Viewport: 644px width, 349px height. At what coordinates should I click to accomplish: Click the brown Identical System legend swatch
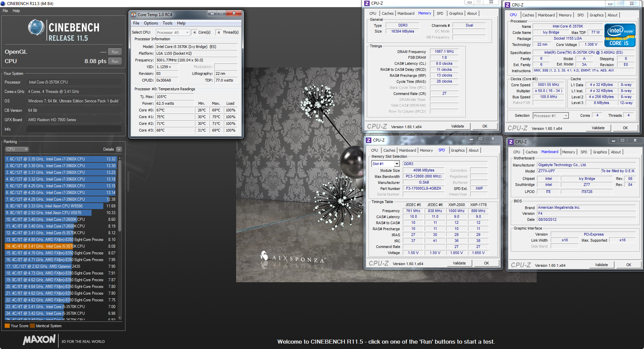tap(32, 326)
